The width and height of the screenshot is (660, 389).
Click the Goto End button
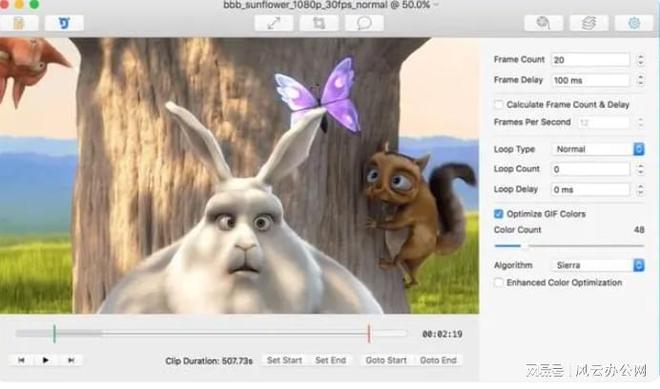(x=438, y=360)
